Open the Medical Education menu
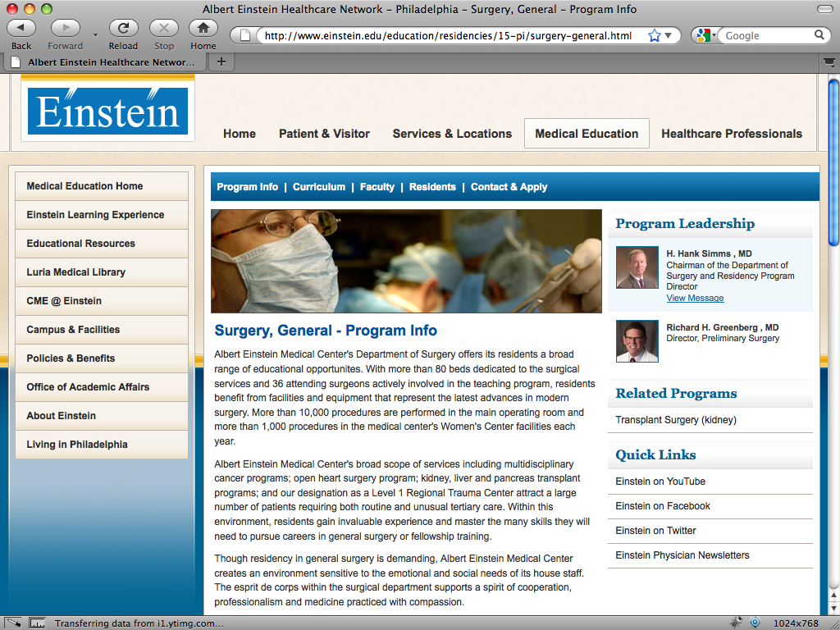This screenshot has width=840, height=630. coord(587,134)
